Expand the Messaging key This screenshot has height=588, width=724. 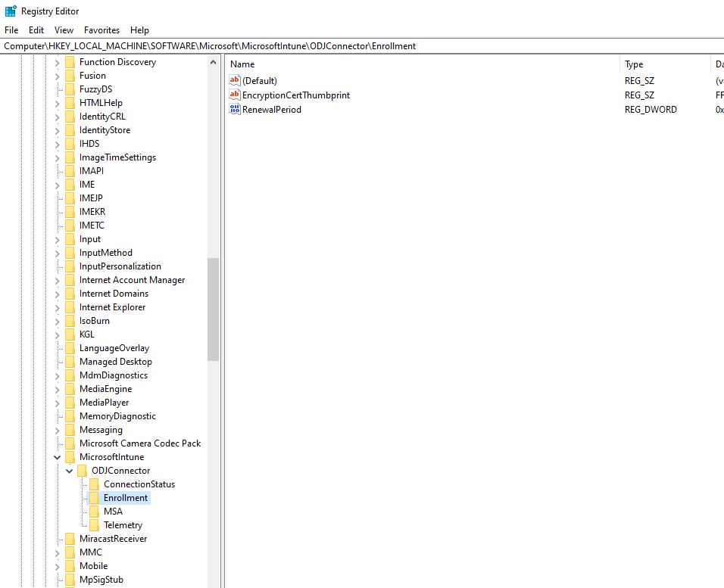tap(58, 430)
